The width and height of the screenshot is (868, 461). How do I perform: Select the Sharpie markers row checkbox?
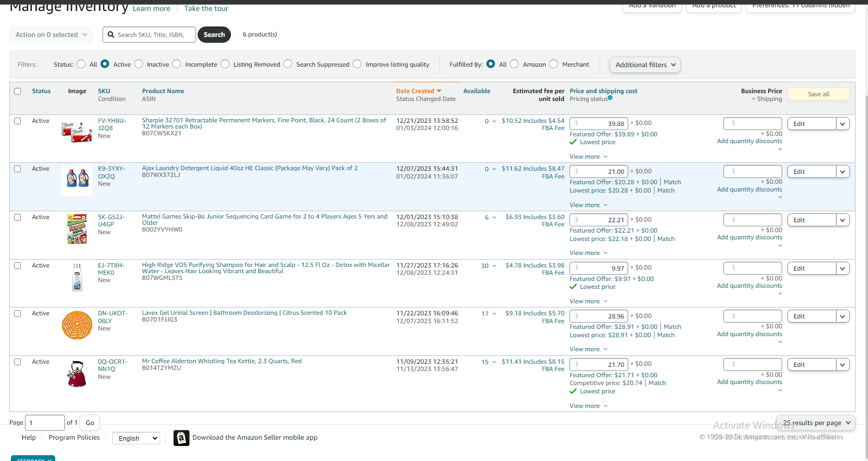coord(17,121)
